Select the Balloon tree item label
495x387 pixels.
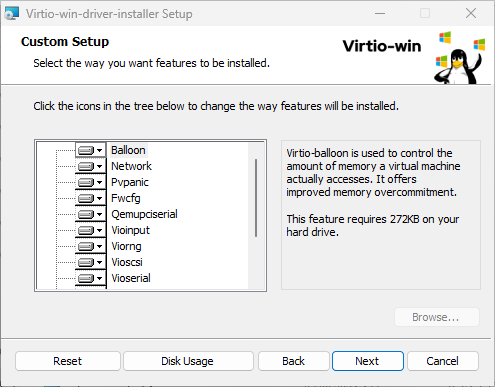click(128, 150)
